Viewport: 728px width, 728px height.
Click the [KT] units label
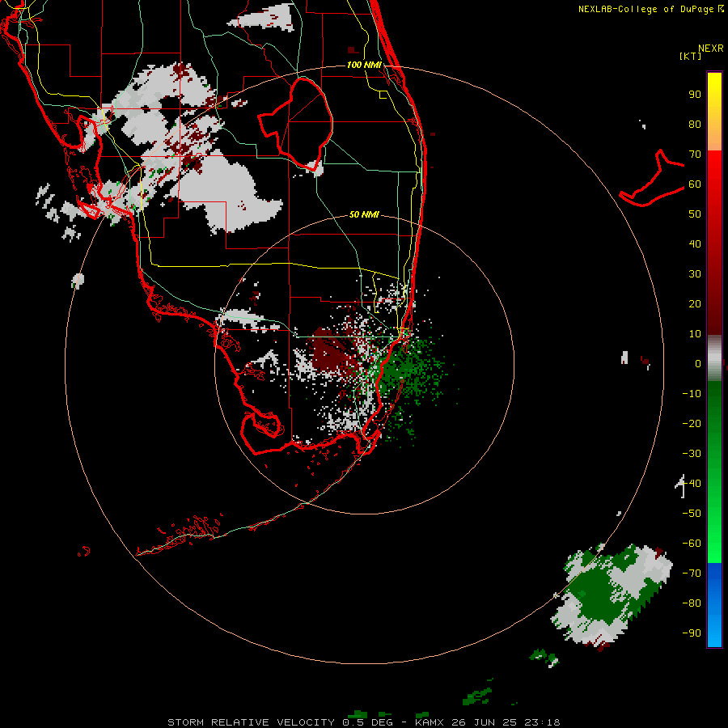point(690,56)
